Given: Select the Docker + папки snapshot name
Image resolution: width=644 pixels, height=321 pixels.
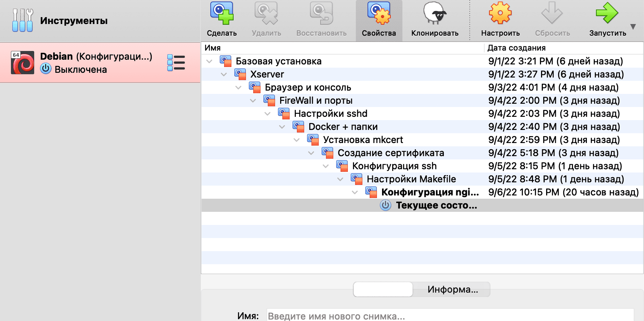Looking at the screenshot, I should pos(343,127).
